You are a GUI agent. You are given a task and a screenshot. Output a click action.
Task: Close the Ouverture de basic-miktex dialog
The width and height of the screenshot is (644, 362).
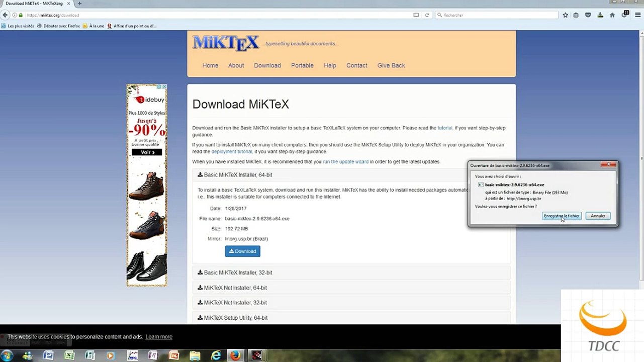pyautogui.click(x=608, y=164)
